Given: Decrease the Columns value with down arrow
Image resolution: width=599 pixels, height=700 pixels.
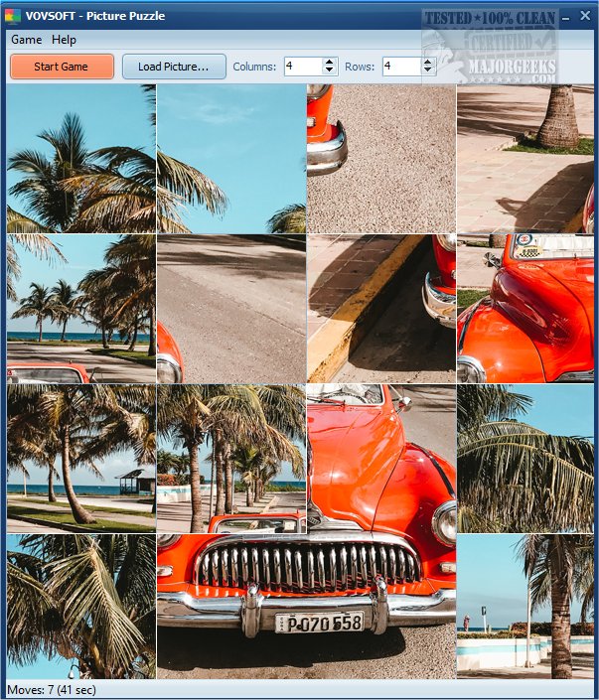Looking at the screenshot, I should click(x=329, y=70).
